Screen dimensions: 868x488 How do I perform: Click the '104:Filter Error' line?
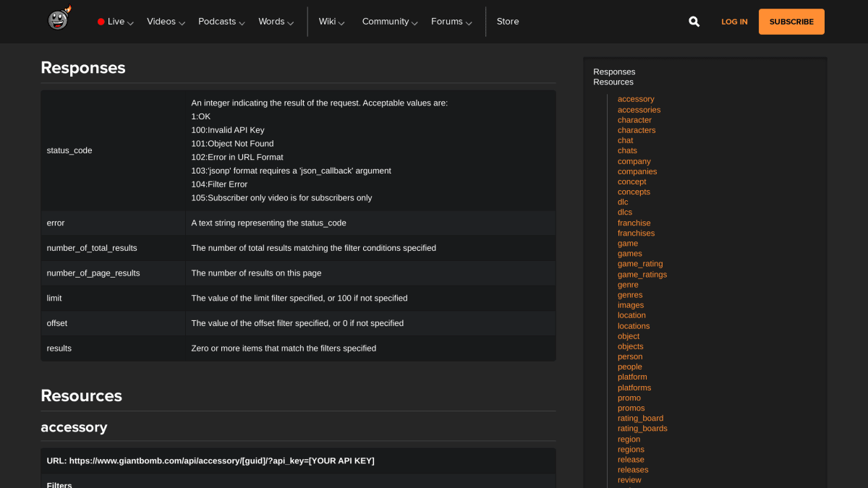(219, 184)
